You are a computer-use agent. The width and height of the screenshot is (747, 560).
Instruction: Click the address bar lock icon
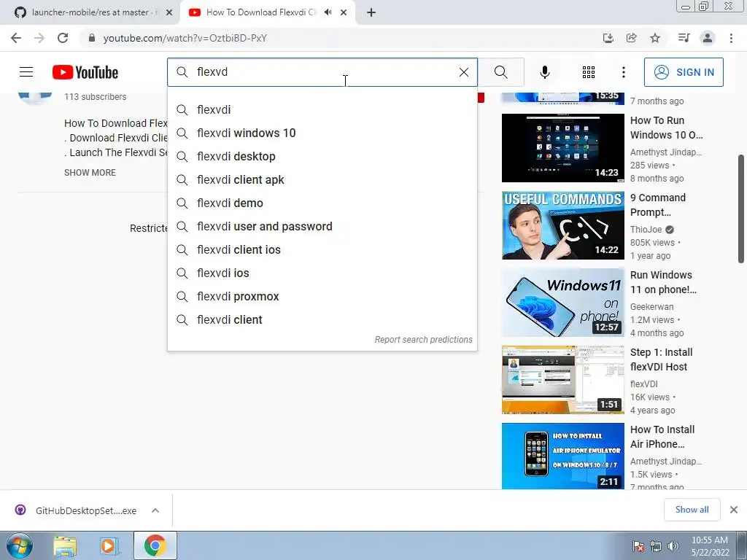(x=92, y=38)
